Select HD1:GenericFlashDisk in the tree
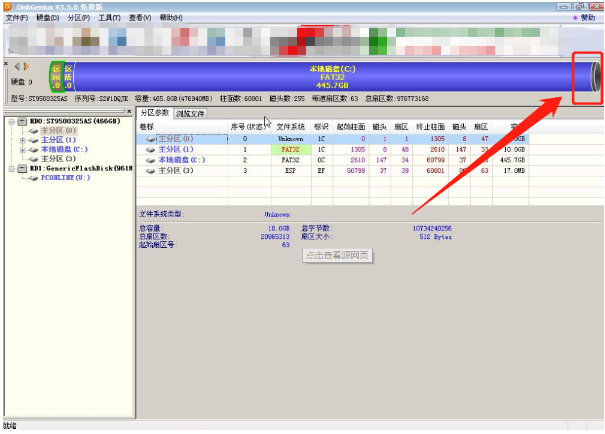 click(x=81, y=168)
